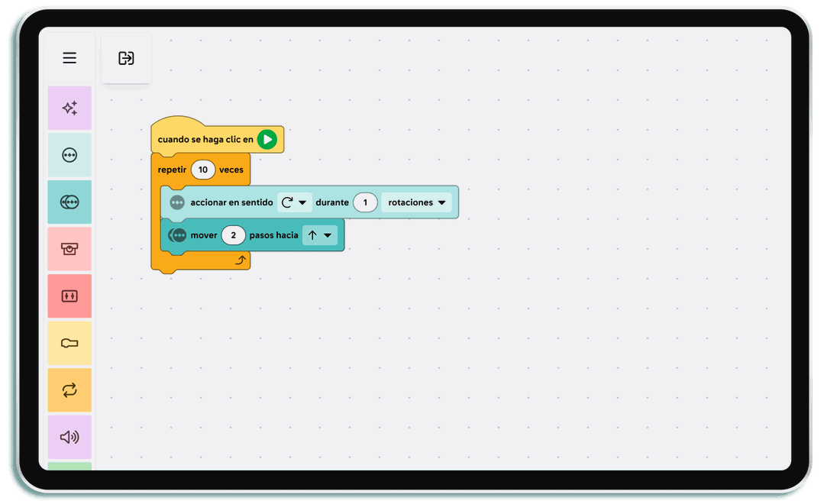
Task: Click the 'accionar en sentido' text
Action: [x=232, y=202]
